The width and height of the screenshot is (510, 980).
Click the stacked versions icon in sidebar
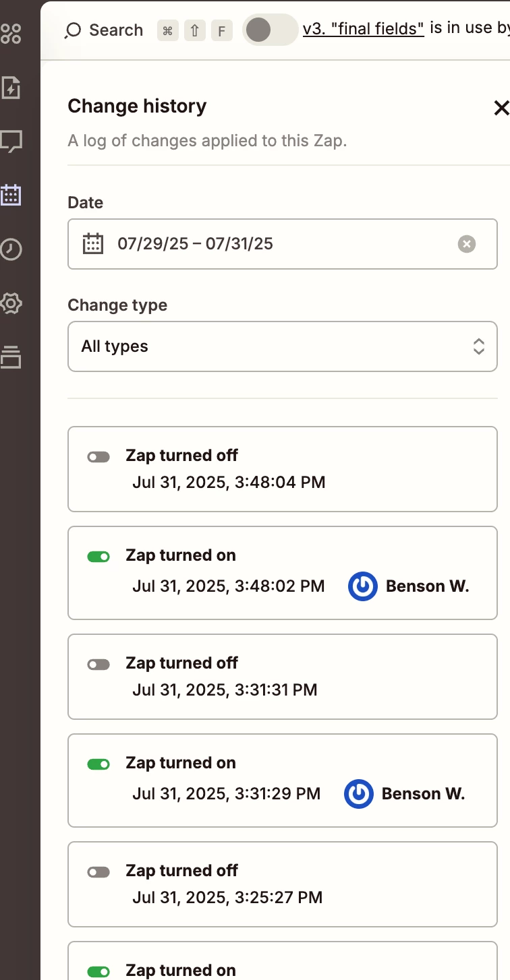(11, 357)
